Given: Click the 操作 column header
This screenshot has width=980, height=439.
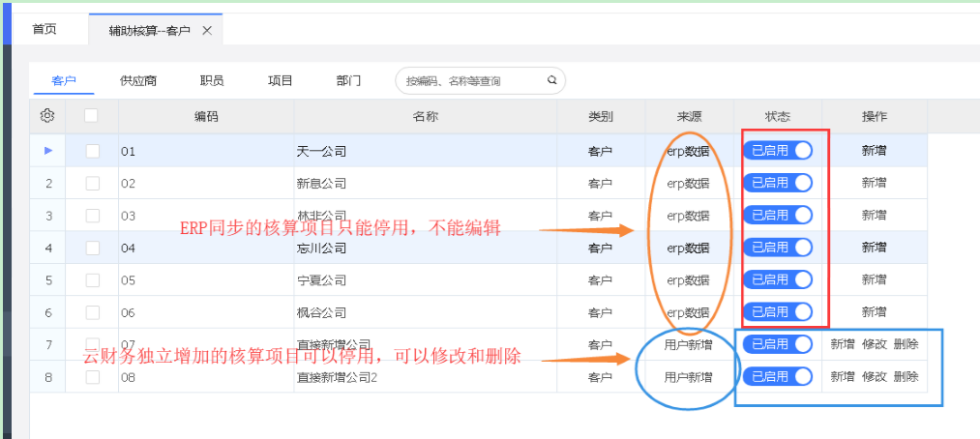Looking at the screenshot, I should coord(875,116).
